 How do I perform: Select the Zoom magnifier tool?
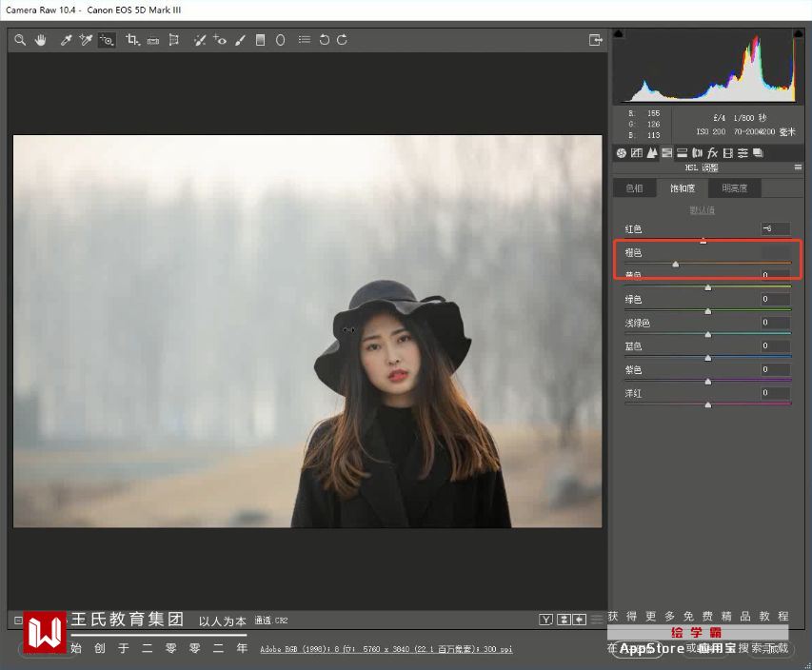[x=20, y=40]
